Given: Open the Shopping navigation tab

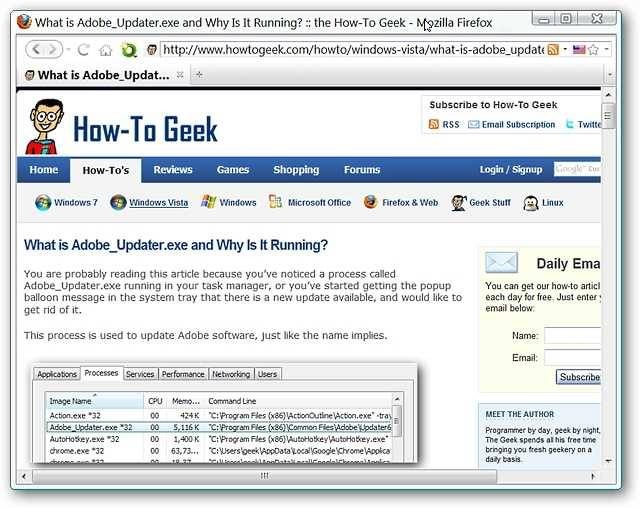Looking at the screenshot, I should [x=296, y=170].
